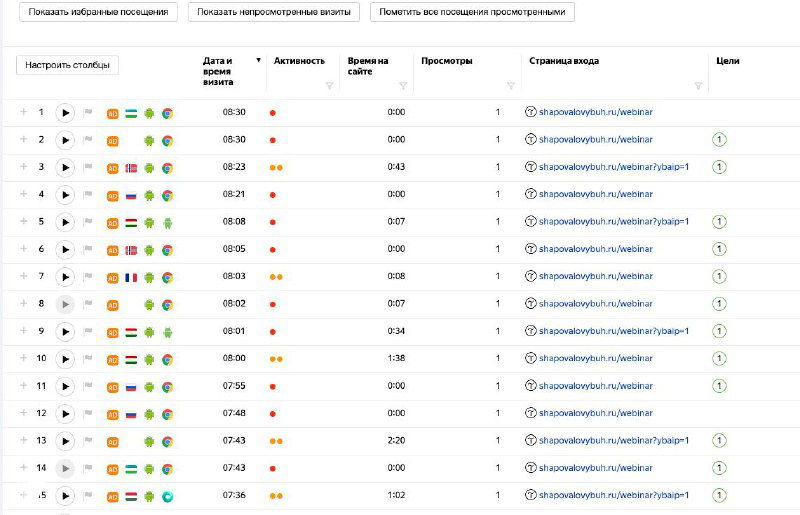Expand visit 10 row using plus sign
Screen dimensions: 800x515
pyautogui.click(x=23, y=358)
